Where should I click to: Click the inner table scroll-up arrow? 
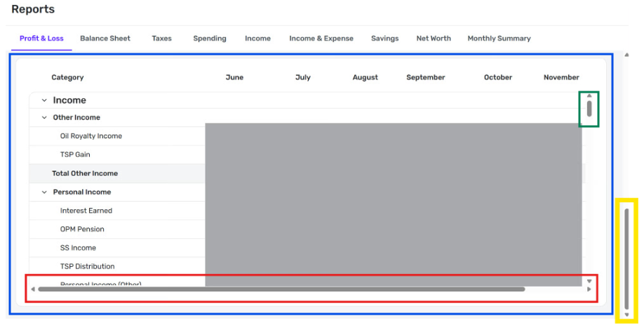pos(589,96)
